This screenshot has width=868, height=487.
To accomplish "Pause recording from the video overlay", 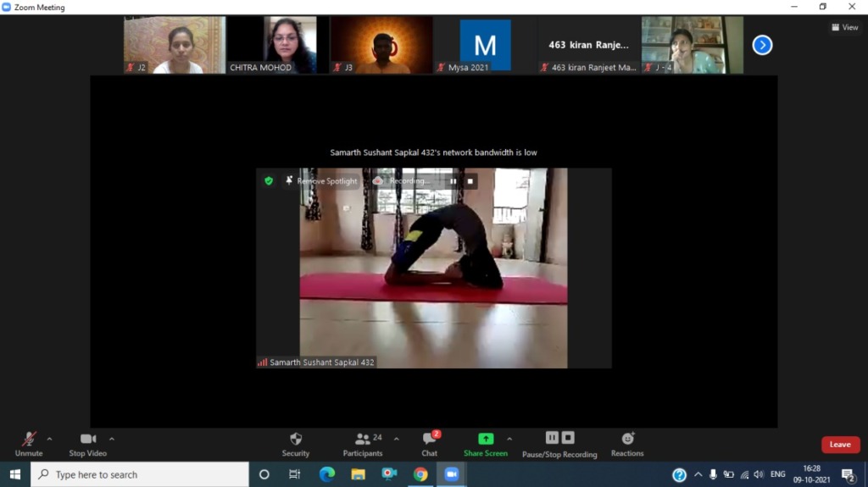I will click(x=453, y=180).
